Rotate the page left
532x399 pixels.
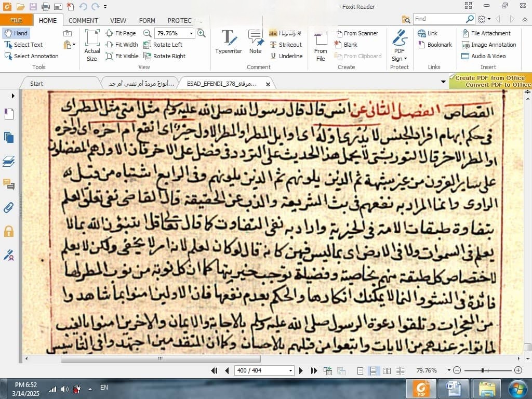coord(162,45)
